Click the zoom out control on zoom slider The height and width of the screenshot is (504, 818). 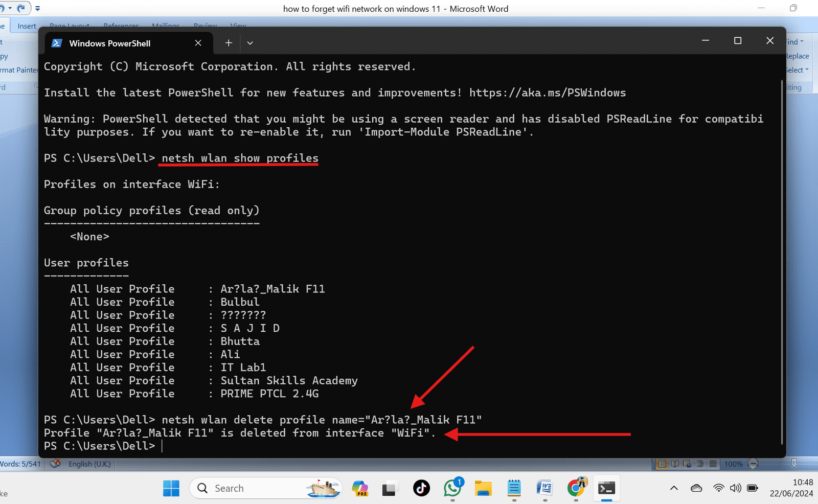(753, 464)
